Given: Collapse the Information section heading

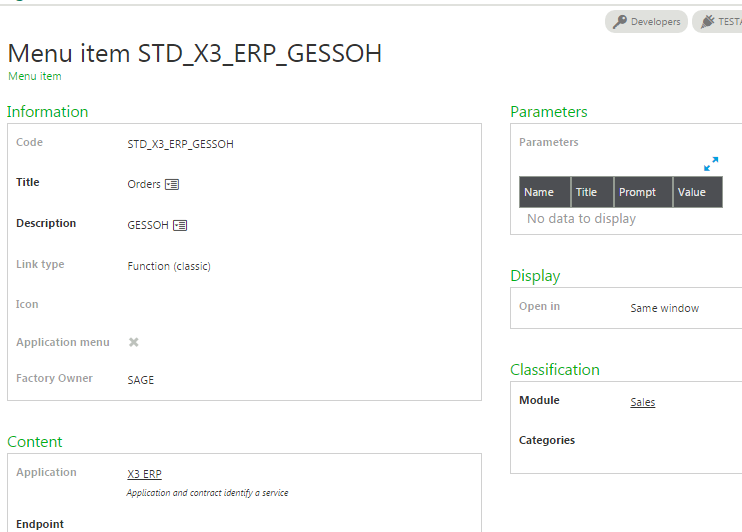Looking at the screenshot, I should 48,112.
